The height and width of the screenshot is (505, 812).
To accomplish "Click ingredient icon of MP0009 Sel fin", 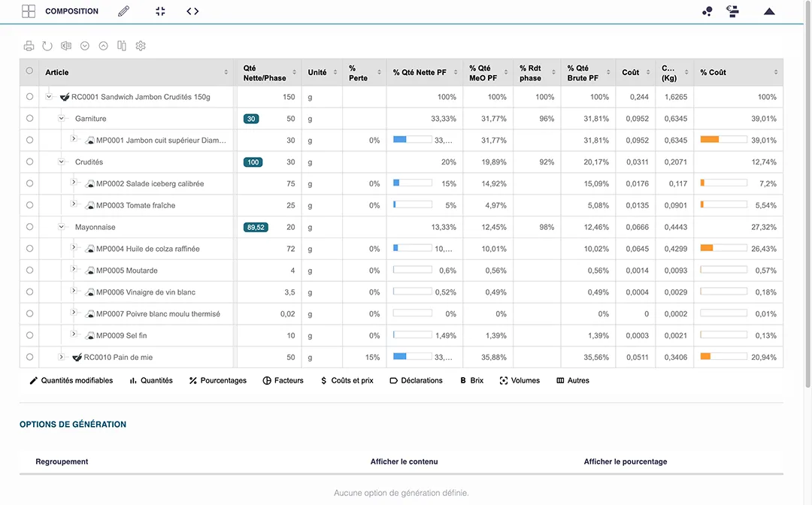I will tap(89, 336).
